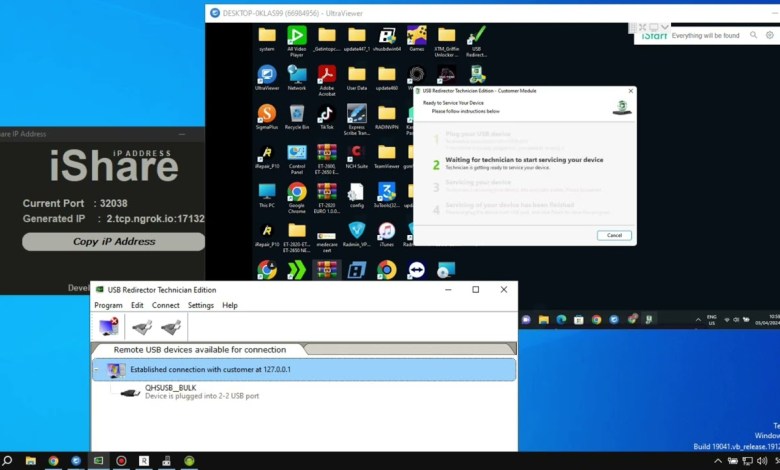Click the USB Redirector icon in local taskbar
The width and height of the screenshot is (780, 470).
tap(98, 461)
